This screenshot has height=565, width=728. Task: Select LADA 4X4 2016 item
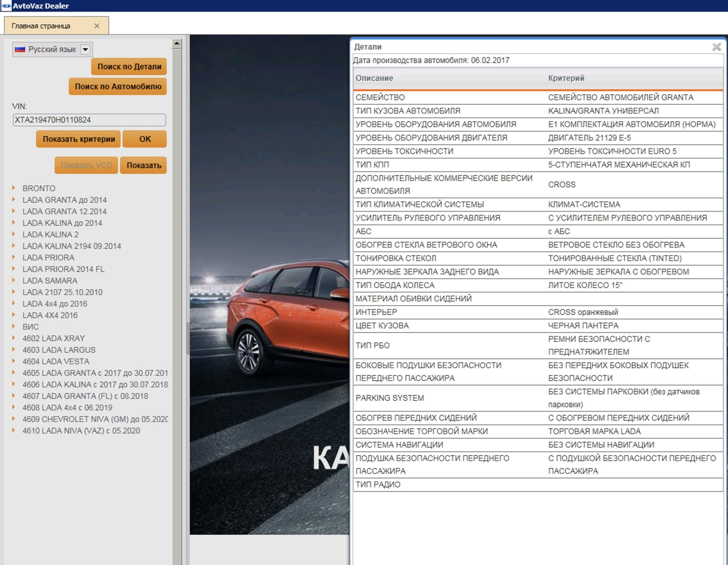(x=50, y=315)
